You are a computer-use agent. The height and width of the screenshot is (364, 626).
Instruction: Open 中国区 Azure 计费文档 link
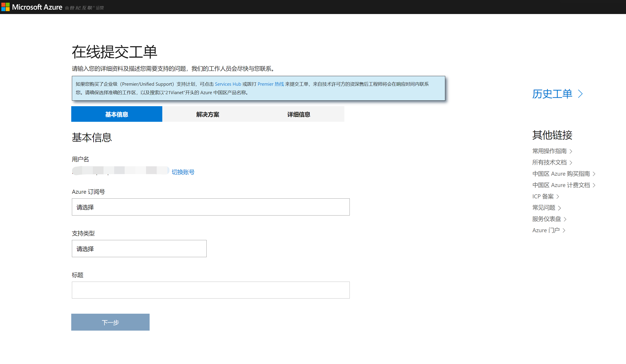tap(561, 185)
